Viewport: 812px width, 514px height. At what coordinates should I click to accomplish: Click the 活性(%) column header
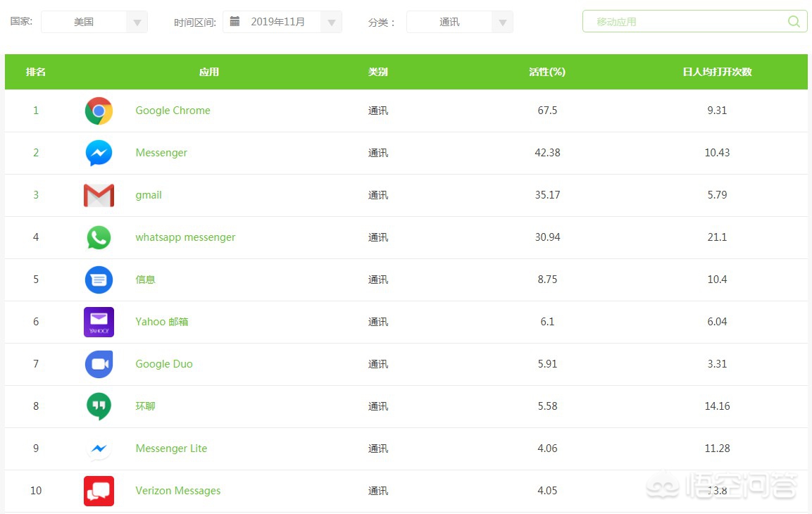tap(547, 72)
